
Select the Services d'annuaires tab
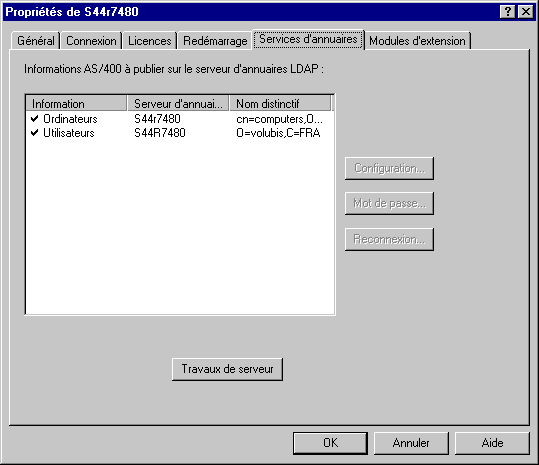(x=308, y=39)
